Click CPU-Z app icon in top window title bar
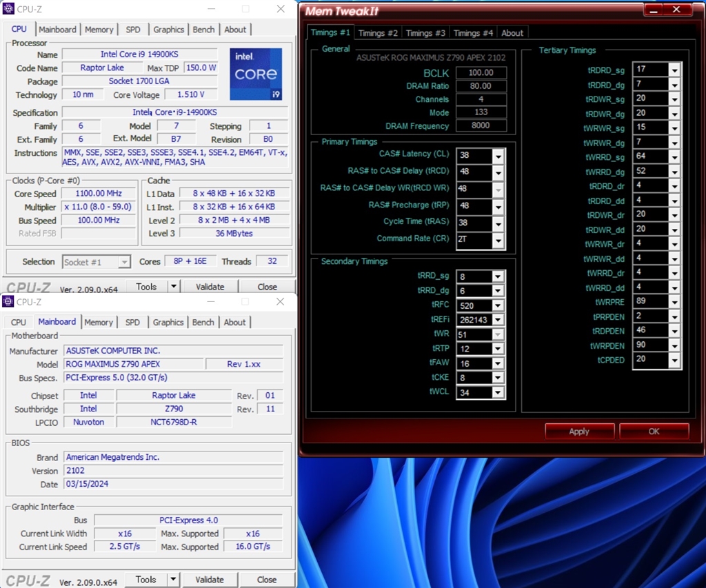 click(9, 9)
